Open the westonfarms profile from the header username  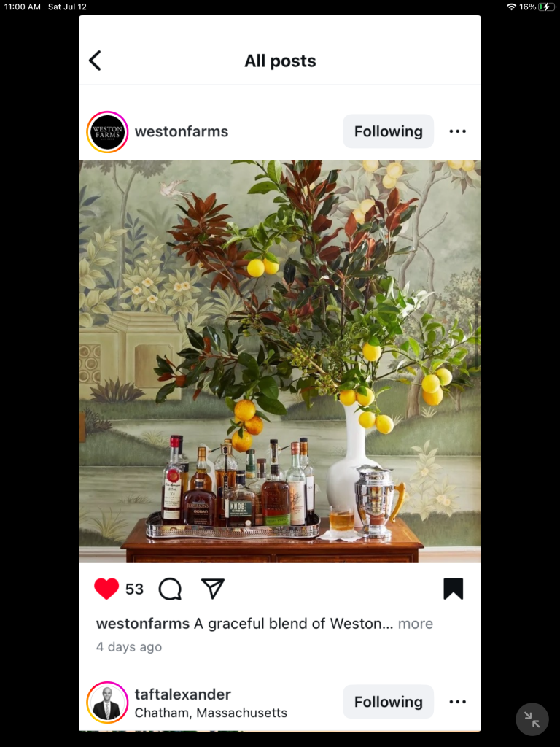(182, 131)
